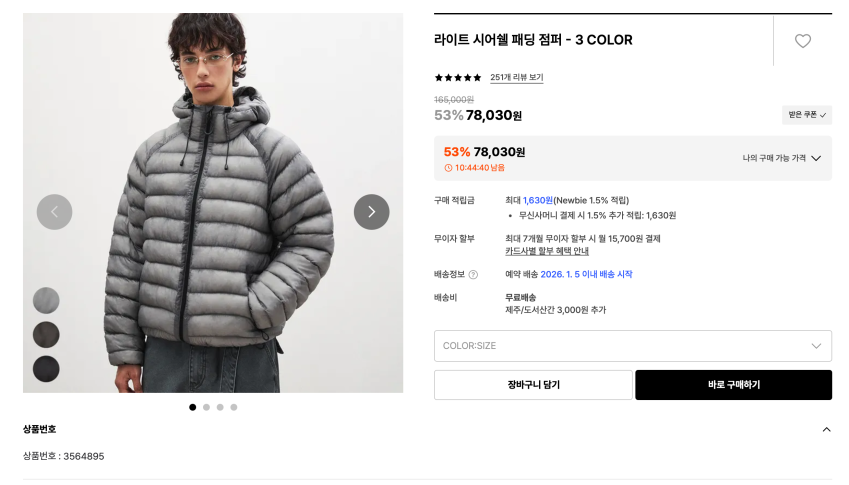
Task: Click the countdown timer clock icon
Action: (448, 168)
